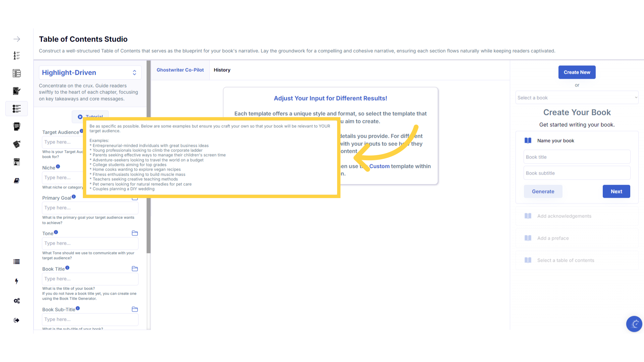The width and height of the screenshot is (644, 362).
Task: Select the Ghostwriter Co-Pilot tab
Action: [180, 70]
